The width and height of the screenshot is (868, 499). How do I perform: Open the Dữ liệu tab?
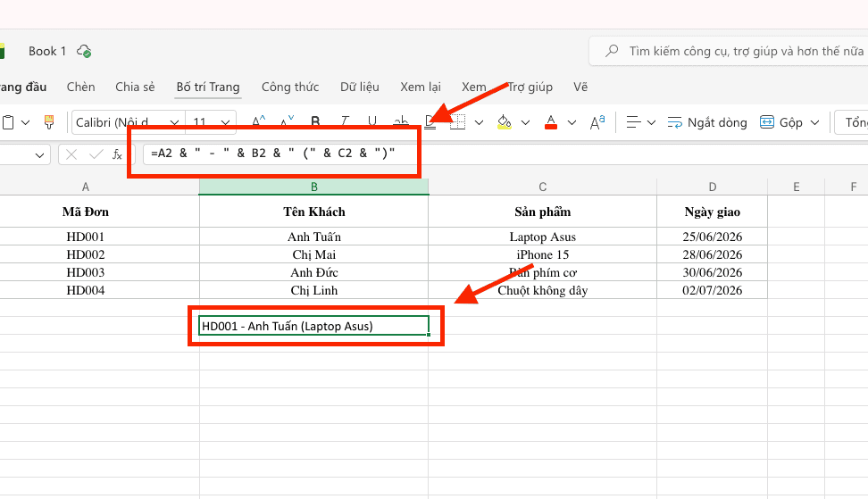[x=360, y=87]
